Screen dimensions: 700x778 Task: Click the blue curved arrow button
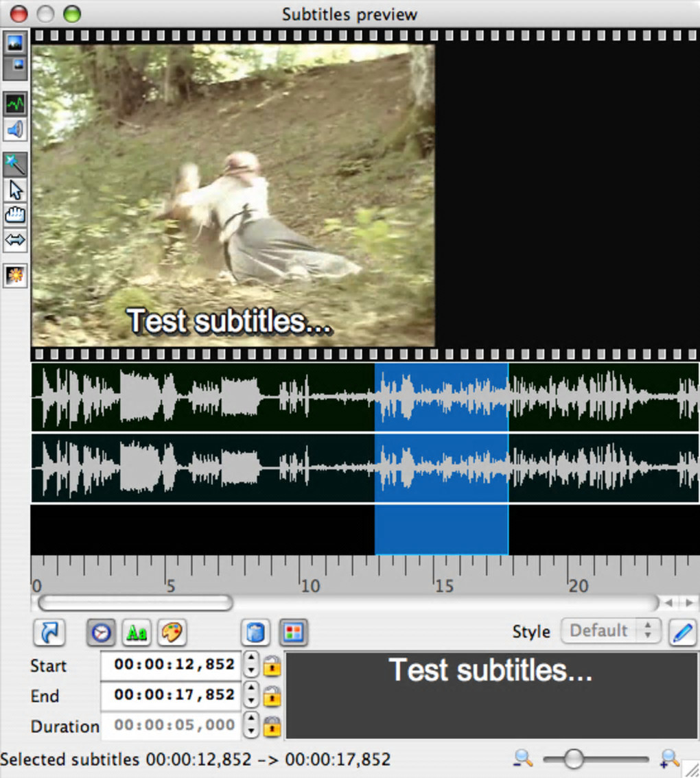pyautogui.click(x=49, y=633)
